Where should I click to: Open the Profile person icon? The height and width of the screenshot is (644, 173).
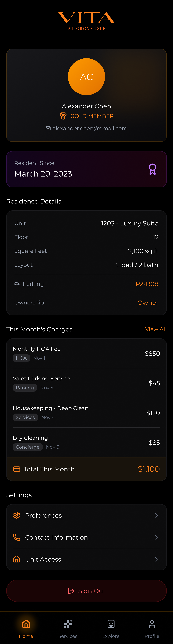coord(152,624)
